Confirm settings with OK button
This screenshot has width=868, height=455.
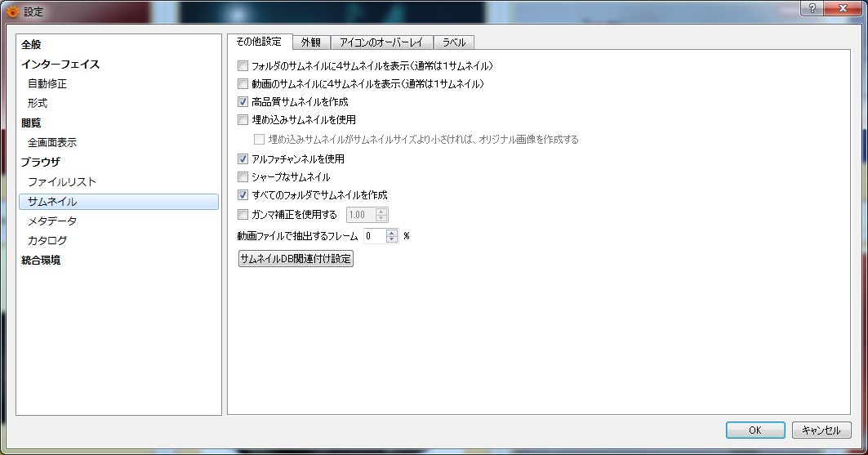pos(755,430)
